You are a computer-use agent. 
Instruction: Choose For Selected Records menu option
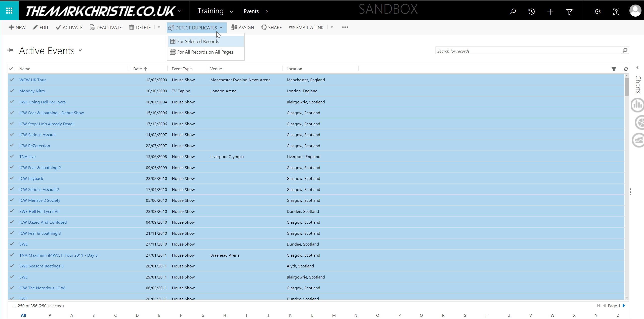tap(206, 41)
